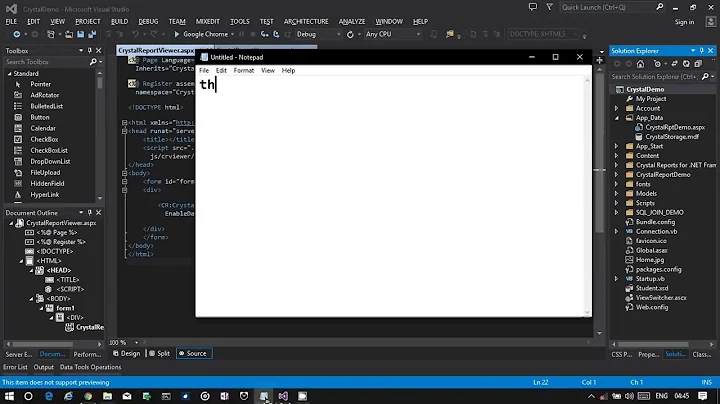Image resolution: width=720 pixels, height=404 pixels.
Task: Click the Refresh browser icon in toolbar
Action: pos(350,34)
